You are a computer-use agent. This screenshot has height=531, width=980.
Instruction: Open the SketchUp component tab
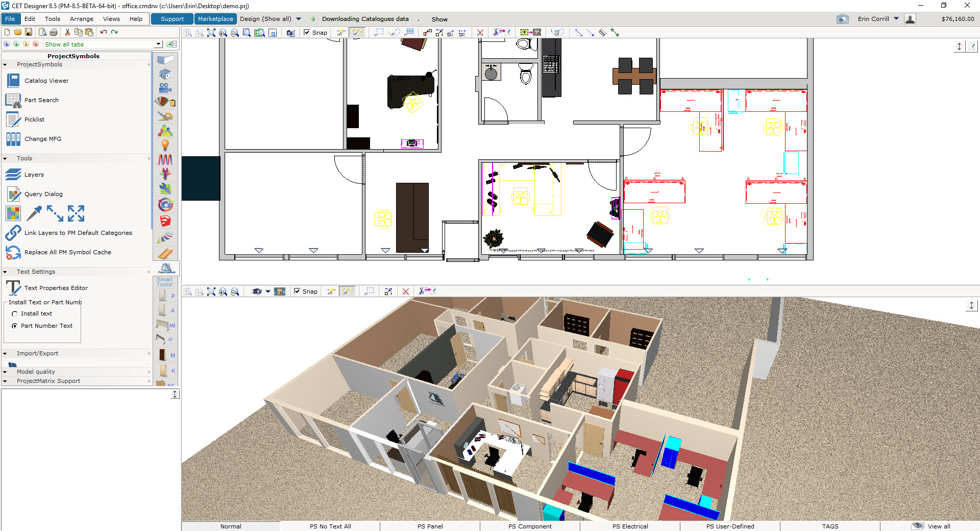coord(165,221)
